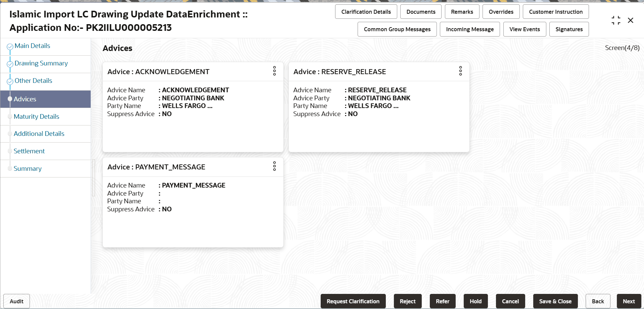Select the Advices step in the sidebar
Image resolution: width=644 pixels, height=309 pixels.
[45, 99]
